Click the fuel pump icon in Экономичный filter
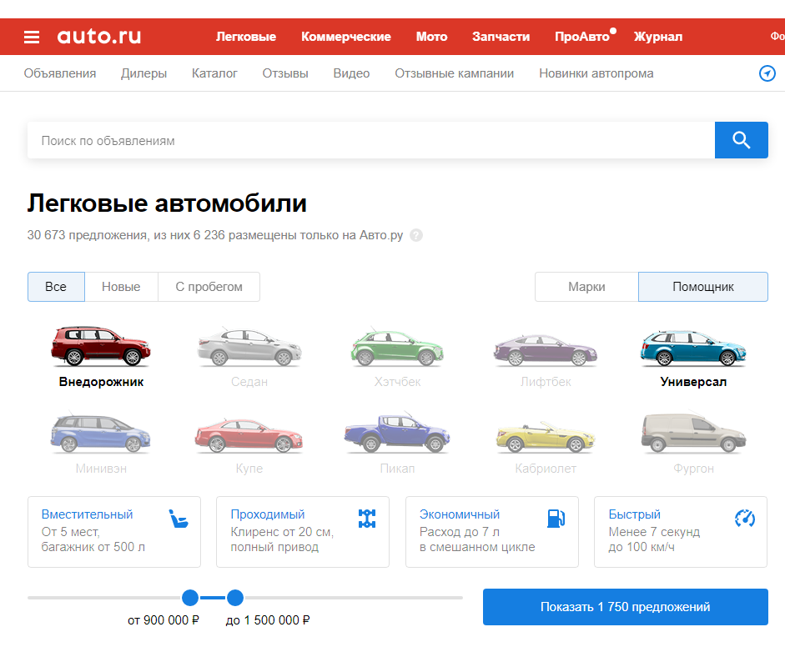 tap(556, 519)
